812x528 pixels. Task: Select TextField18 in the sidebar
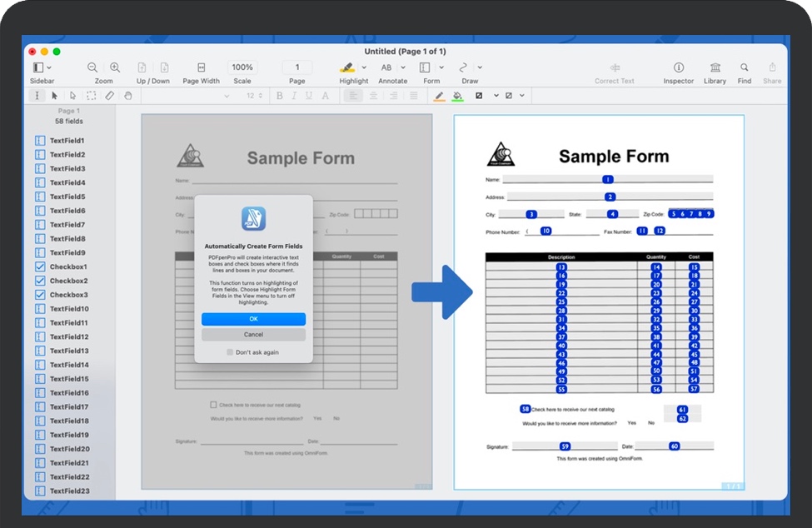(x=62, y=421)
